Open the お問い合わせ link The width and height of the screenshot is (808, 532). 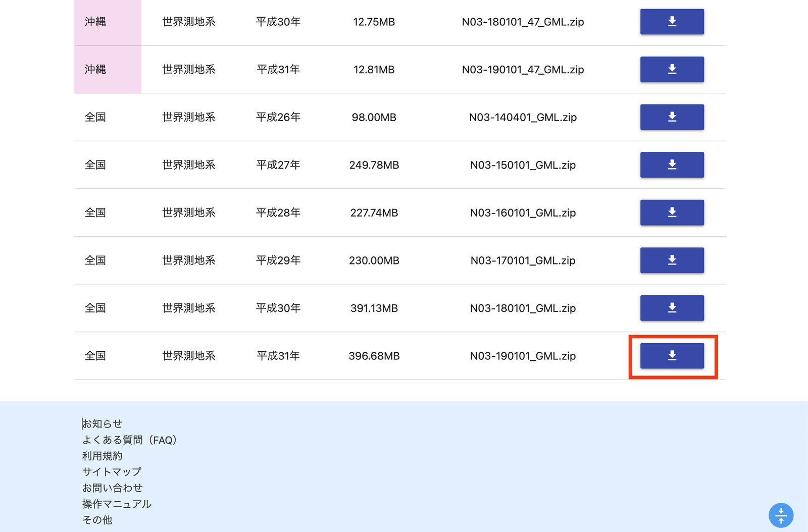point(112,488)
